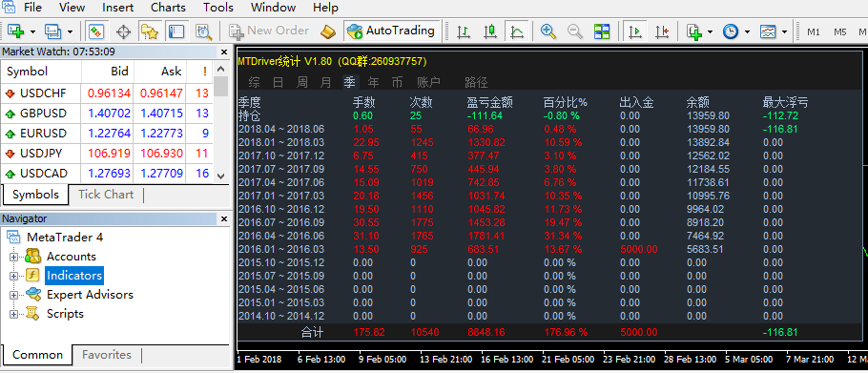
Task: Expand the Scripts tree node
Action: pos(14,314)
